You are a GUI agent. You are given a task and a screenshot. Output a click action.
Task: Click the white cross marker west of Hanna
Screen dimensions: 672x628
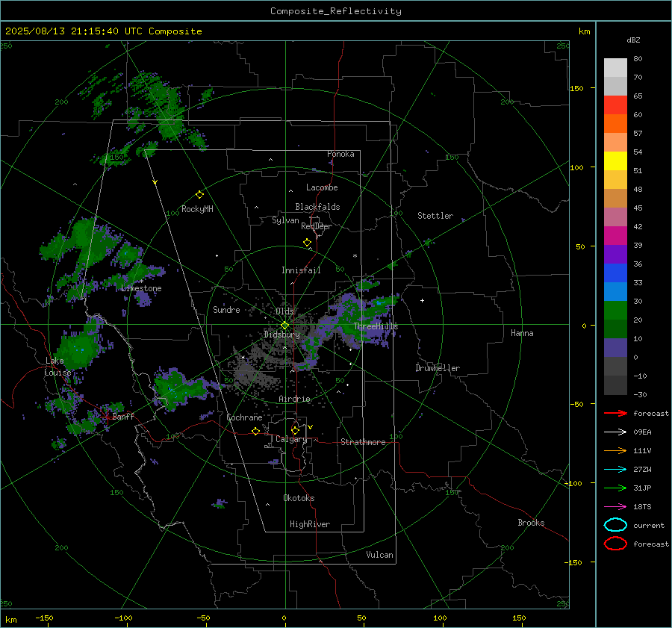point(422,300)
